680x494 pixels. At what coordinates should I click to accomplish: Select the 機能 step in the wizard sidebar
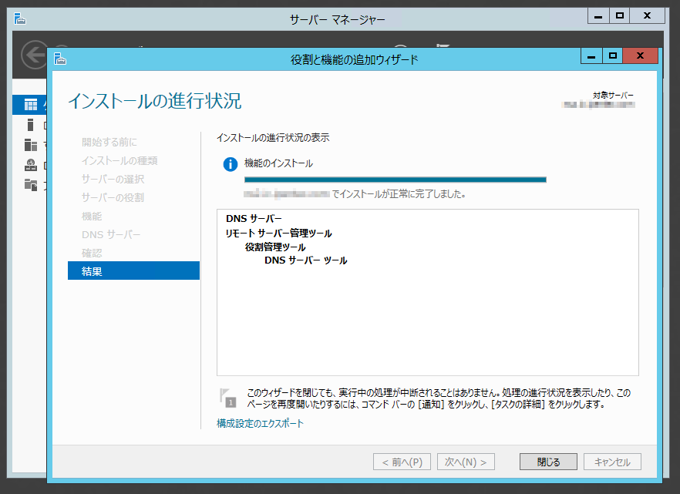[x=92, y=216]
